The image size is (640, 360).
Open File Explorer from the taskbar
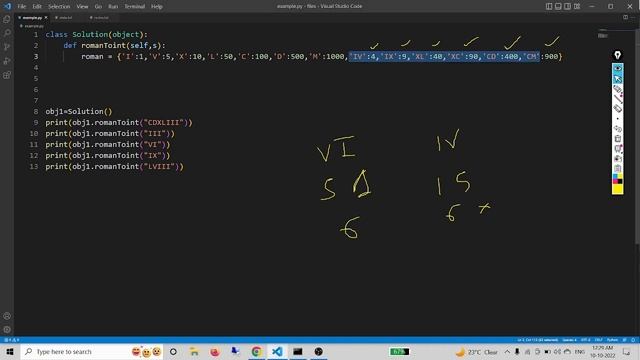(x=194, y=351)
